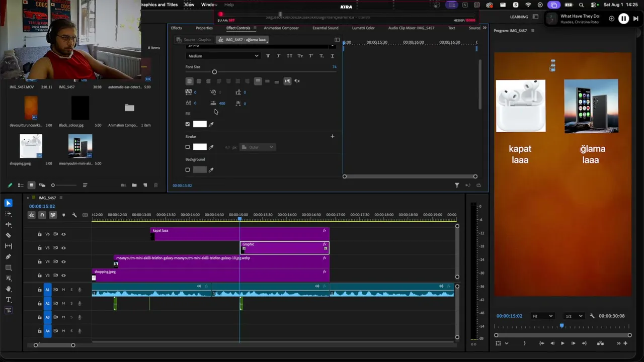The height and width of the screenshot is (362, 644).
Task: Toggle linked selection in timeline
Action: click(53, 215)
